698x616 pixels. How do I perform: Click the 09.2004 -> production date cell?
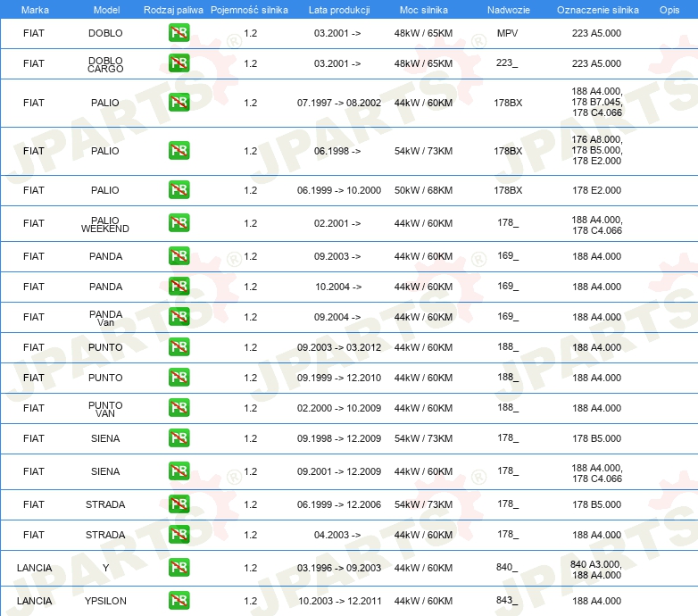[x=337, y=317]
